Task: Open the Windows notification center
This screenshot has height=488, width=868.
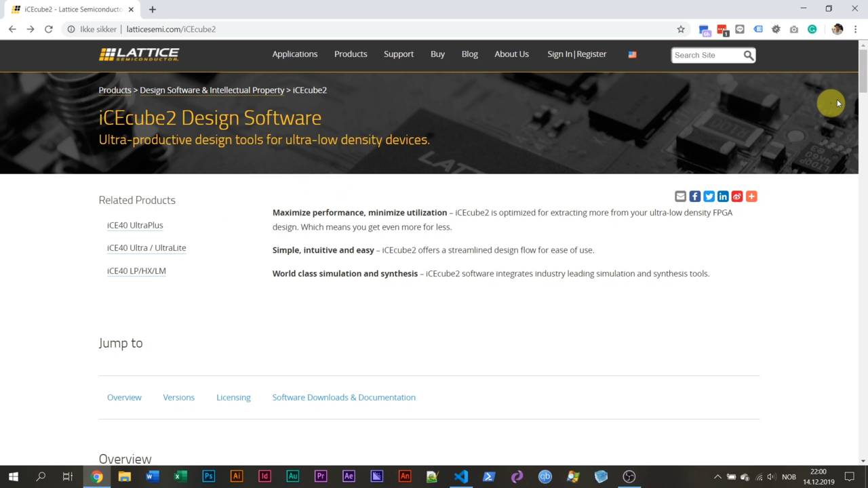Action: point(850,476)
